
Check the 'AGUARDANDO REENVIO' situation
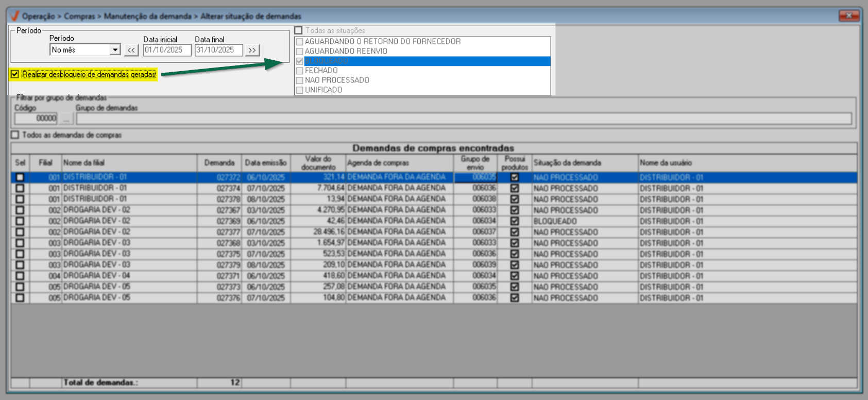tap(299, 52)
